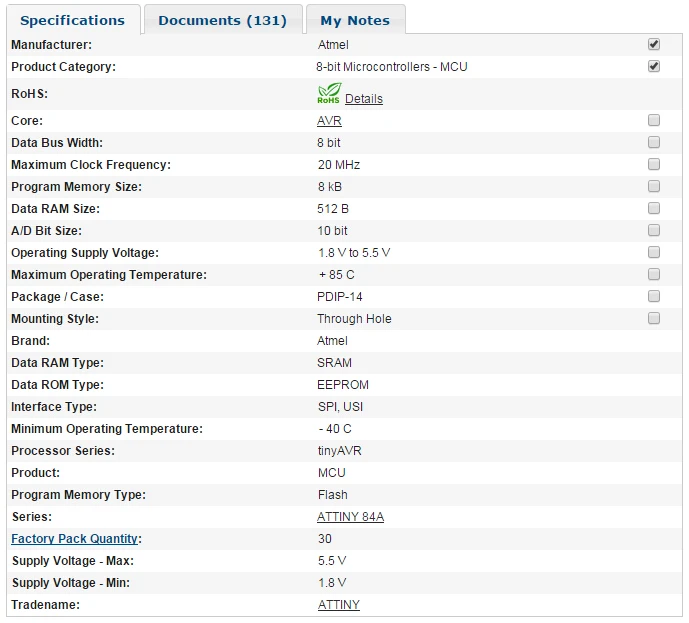This screenshot has height=623, width=689.
Task: Click the 'Through Hole' mounting value
Action: pyautogui.click(x=354, y=319)
